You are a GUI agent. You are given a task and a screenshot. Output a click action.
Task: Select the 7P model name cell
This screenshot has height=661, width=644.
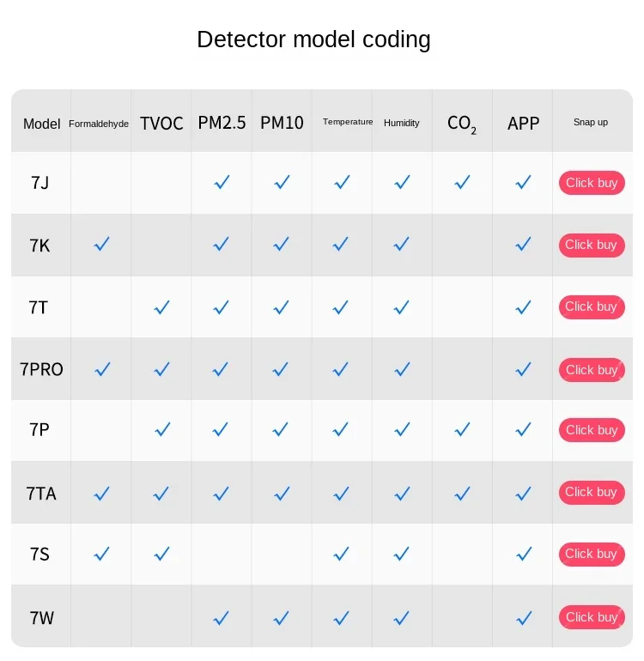click(x=39, y=429)
